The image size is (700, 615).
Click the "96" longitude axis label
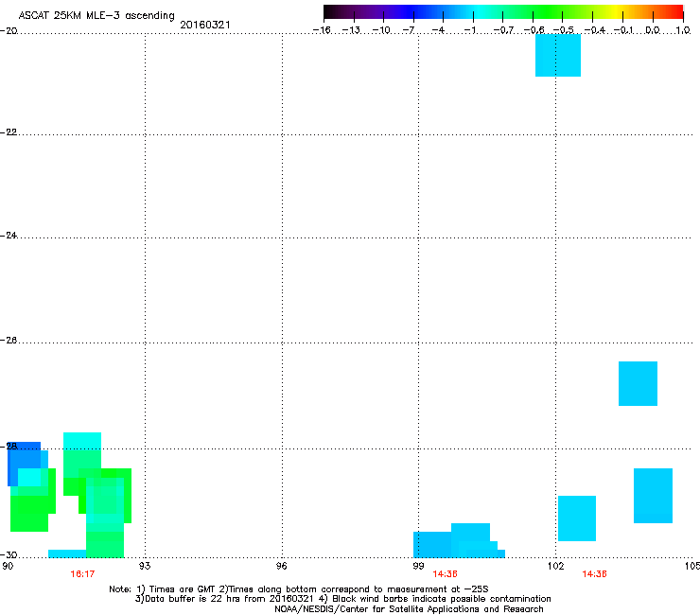(x=282, y=566)
